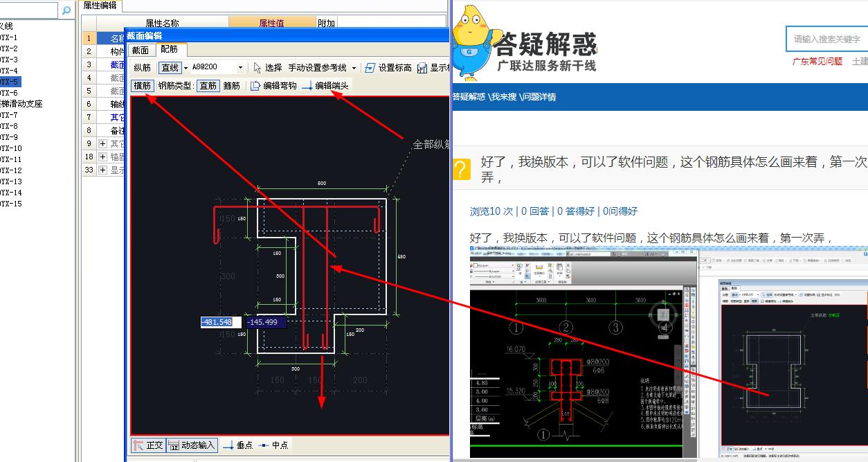Image resolution: width=868 pixels, height=462 pixels.
Task: Expand property row 9
Action: point(102,143)
